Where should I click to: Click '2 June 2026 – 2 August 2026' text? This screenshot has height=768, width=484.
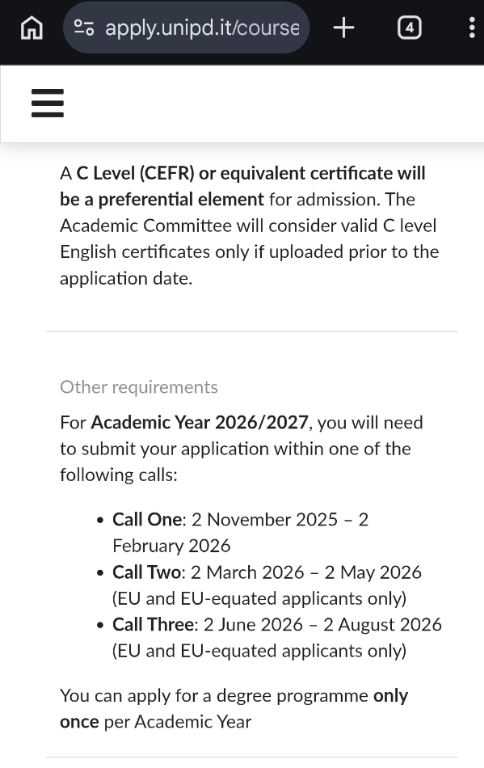(x=322, y=624)
